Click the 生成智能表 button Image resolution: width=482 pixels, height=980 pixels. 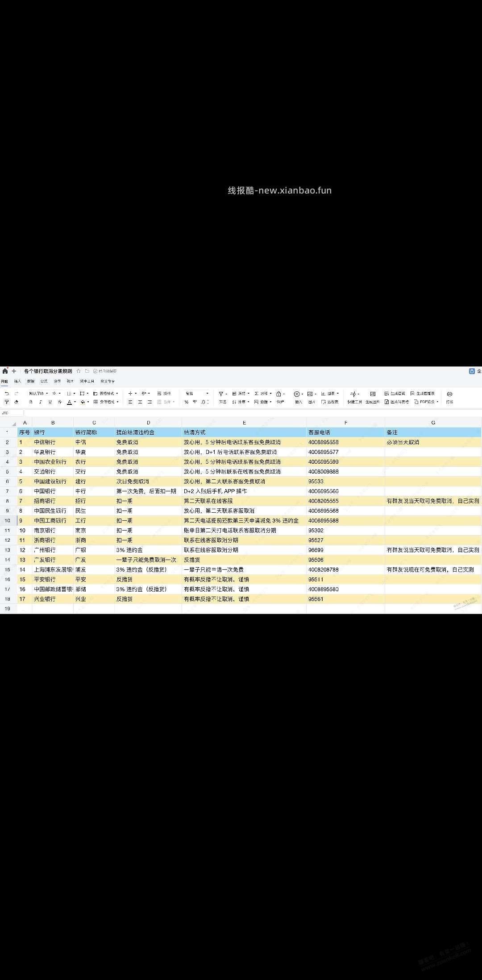tap(423, 394)
